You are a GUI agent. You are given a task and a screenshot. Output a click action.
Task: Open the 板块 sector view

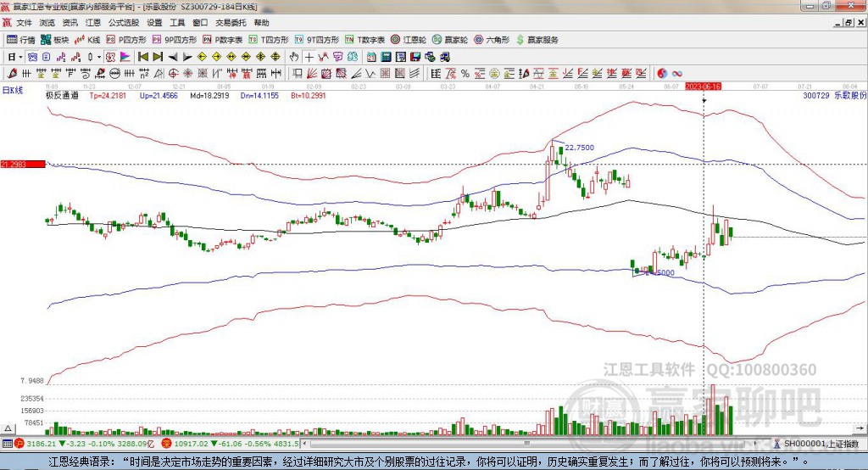tap(55, 40)
